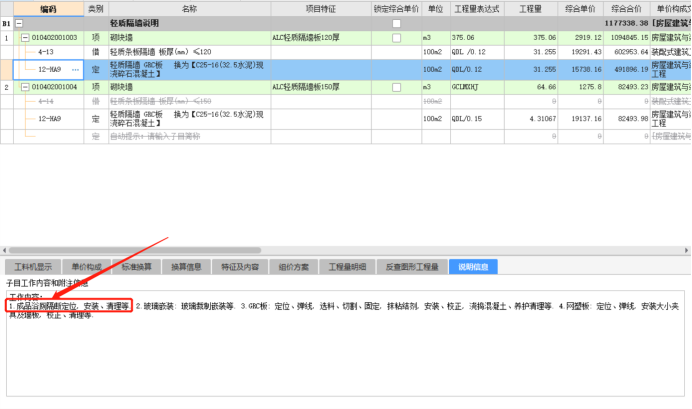Open the 标准换算 tab
692x409 pixels.
pyautogui.click(x=136, y=266)
